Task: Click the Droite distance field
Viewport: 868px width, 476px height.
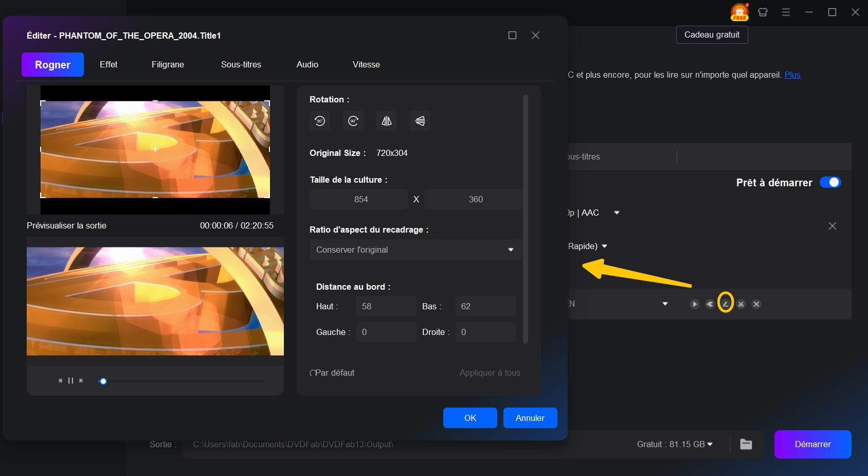Action: pyautogui.click(x=485, y=332)
